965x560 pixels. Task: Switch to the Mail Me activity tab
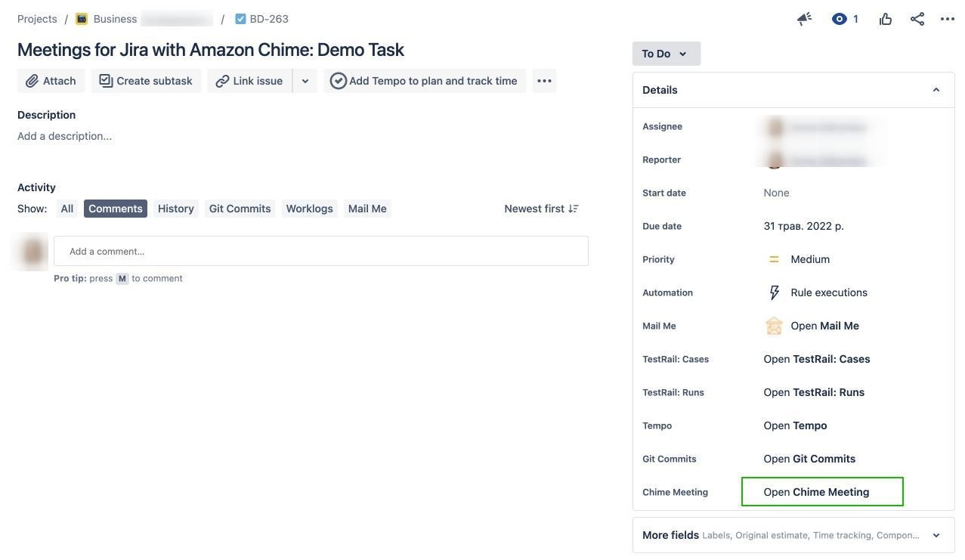pyautogui.click(x=367, y=209)
